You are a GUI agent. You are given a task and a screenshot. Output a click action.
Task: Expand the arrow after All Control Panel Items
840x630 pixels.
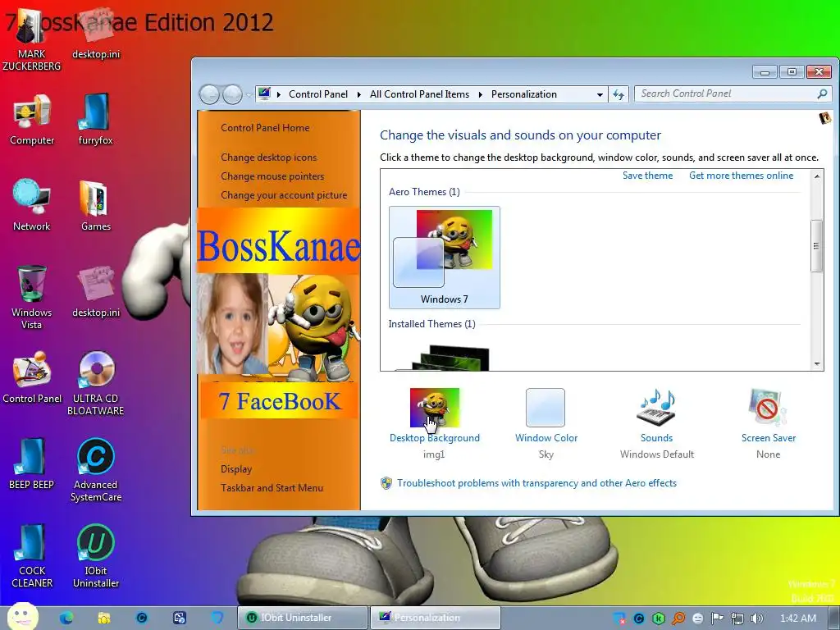[480, 94]
